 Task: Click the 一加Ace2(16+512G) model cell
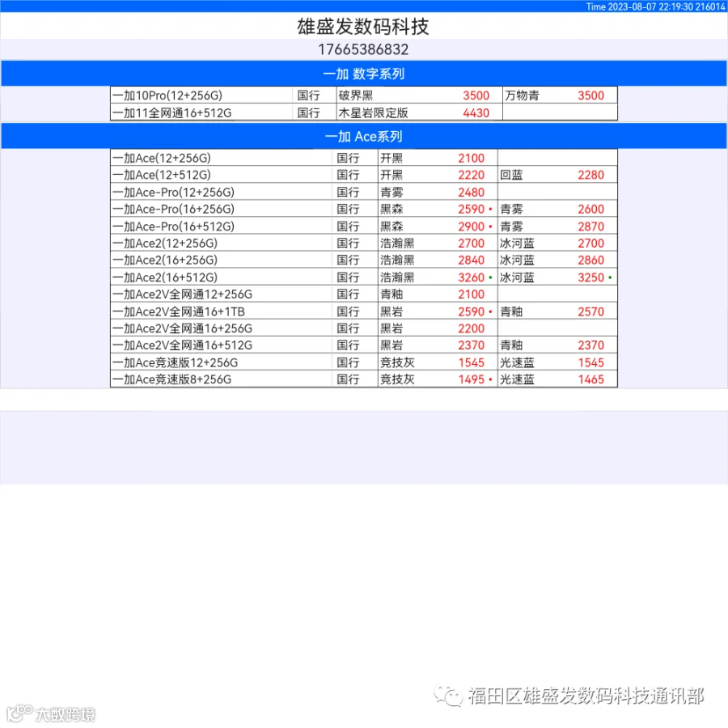[221, 277]
